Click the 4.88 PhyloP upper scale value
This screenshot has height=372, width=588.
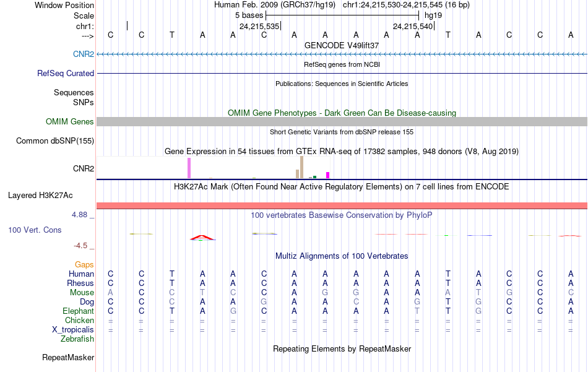[x=79, y=215]
